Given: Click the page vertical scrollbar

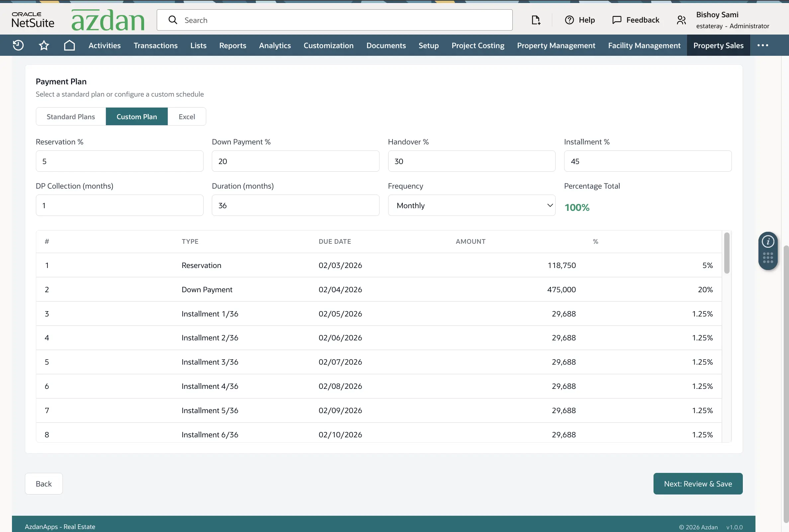Looking at the screenshot, I should (786, 384).
